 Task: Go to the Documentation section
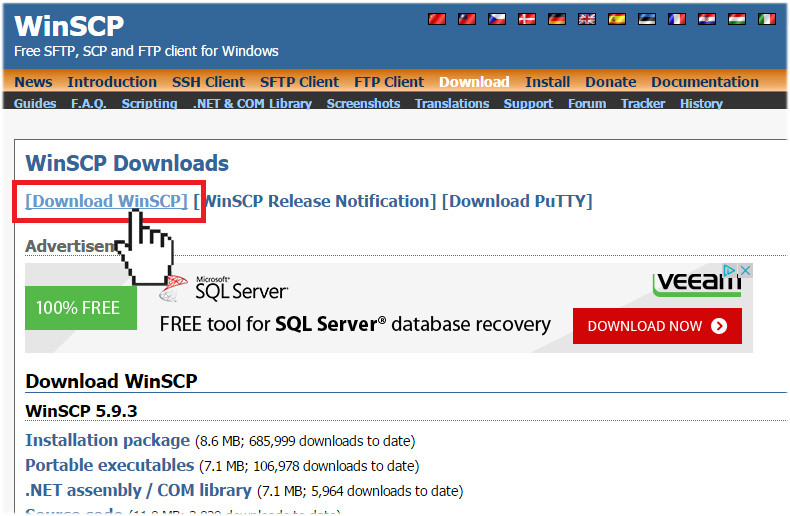[705, 82]
